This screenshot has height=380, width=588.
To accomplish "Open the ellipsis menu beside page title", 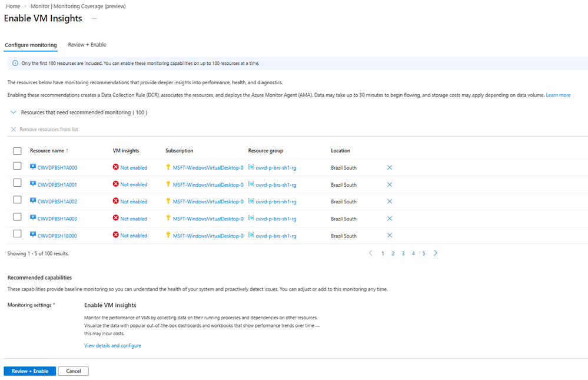I will (x=94, y=18).
